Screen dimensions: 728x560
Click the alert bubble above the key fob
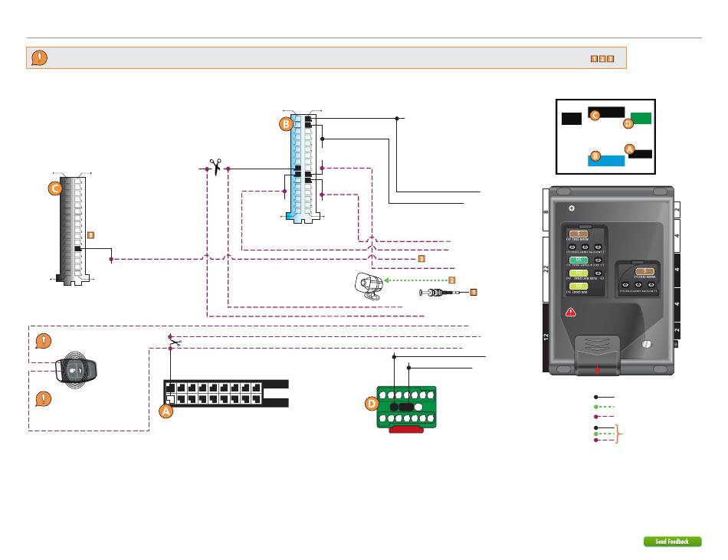(x=43, y=341)
